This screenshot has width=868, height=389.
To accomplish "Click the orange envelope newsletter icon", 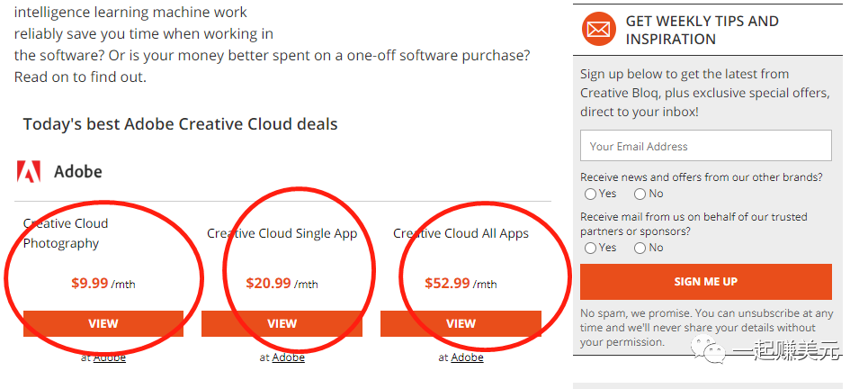I will click(x=597, y=30).
